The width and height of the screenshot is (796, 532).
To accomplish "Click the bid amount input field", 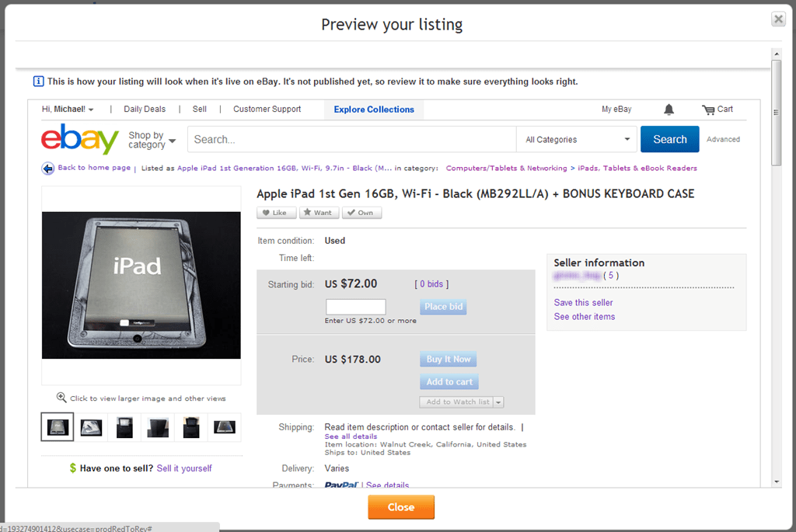I will [355, 307].
